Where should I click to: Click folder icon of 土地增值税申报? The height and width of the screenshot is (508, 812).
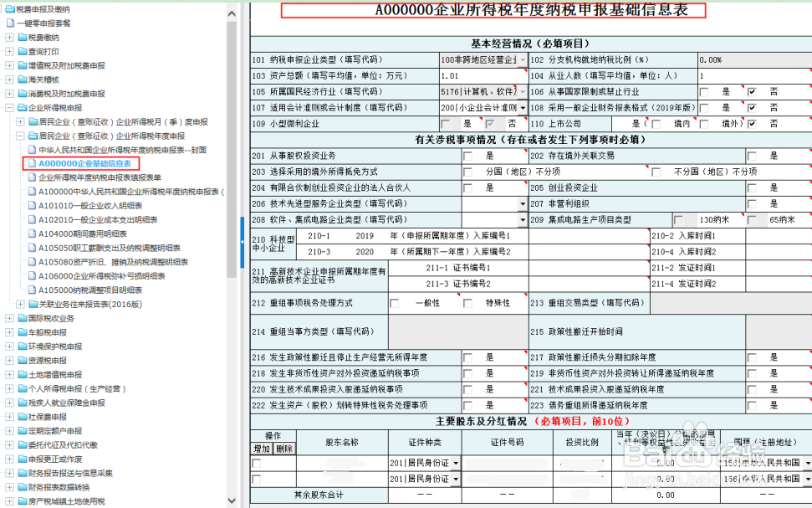coord(23,374)
